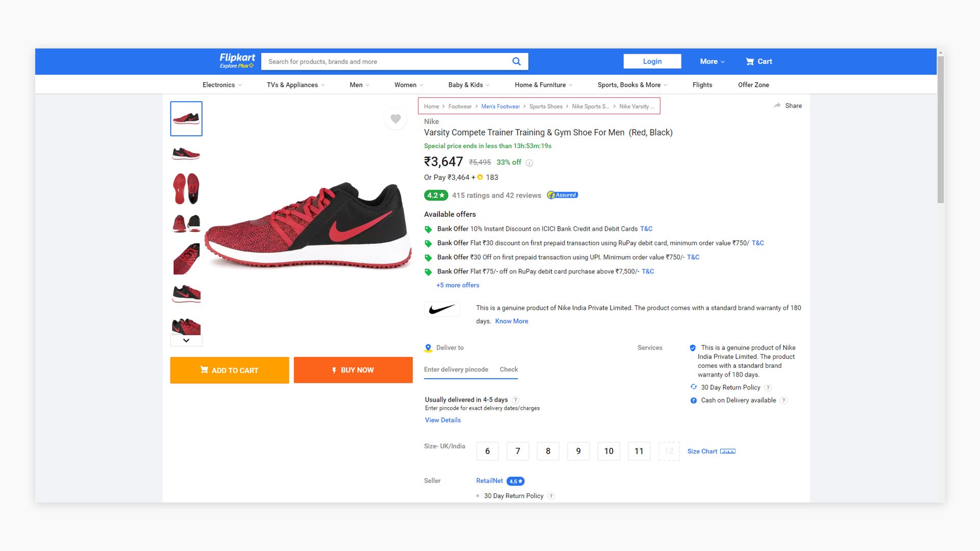Select shoe size 7
The image size is (980, 551).
pos(518,452)
